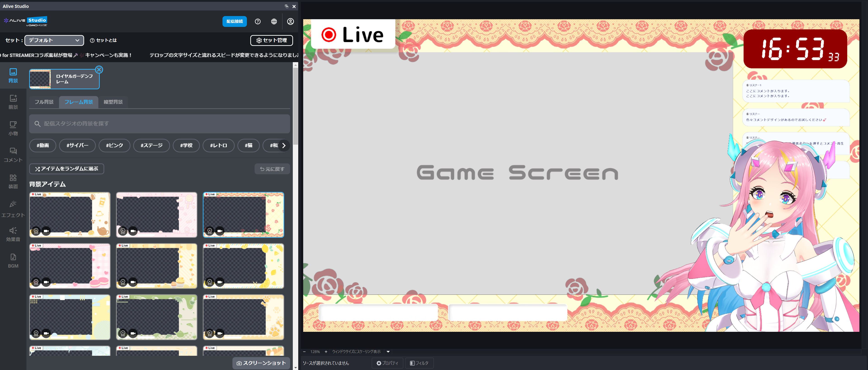Click the background search input field
This screenshot has width=868, height=370.
click(160, 124)
